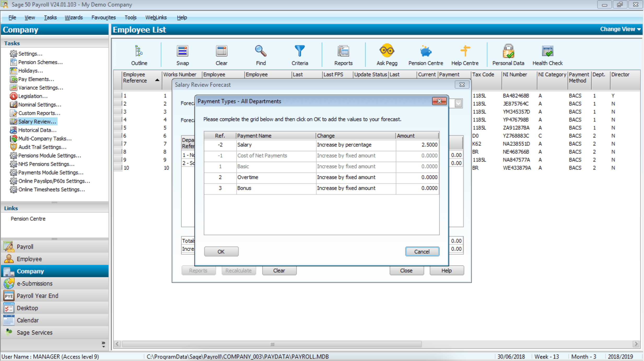
Task: Click scrollbar right arrow
Action: pyautogui.click(x=636, y=344)
